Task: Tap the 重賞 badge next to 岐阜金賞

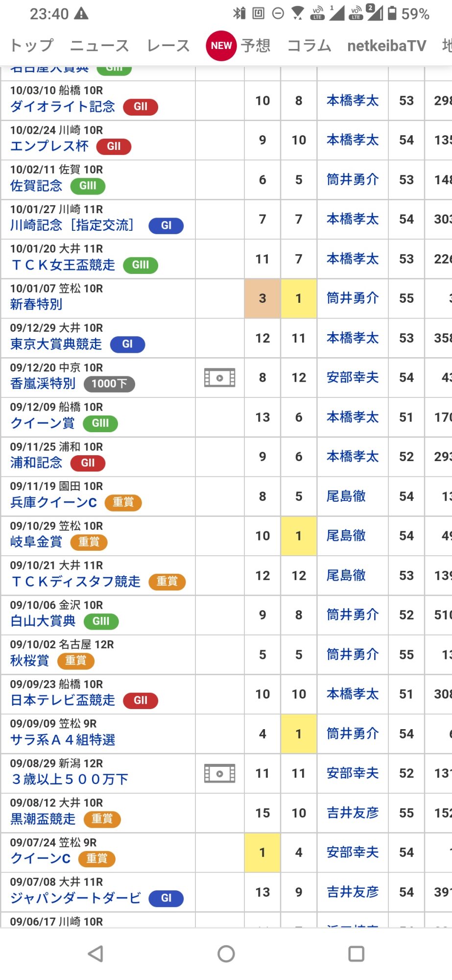Action: click(89, 542)
